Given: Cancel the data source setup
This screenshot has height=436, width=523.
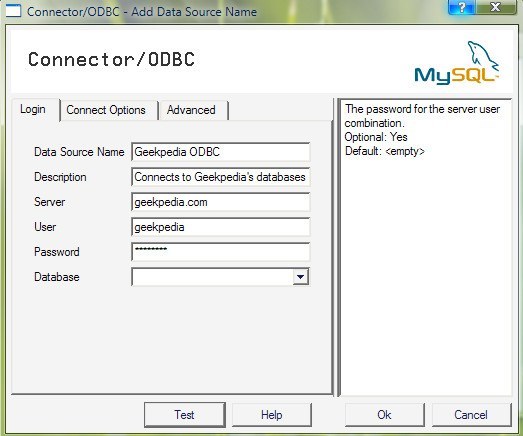Looking at the screenshot, I should coord(471,415).
